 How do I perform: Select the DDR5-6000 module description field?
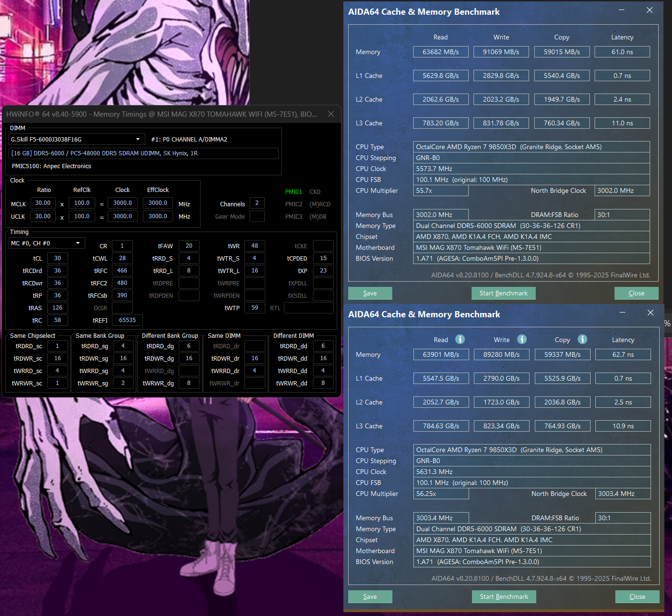pos(143,153)
